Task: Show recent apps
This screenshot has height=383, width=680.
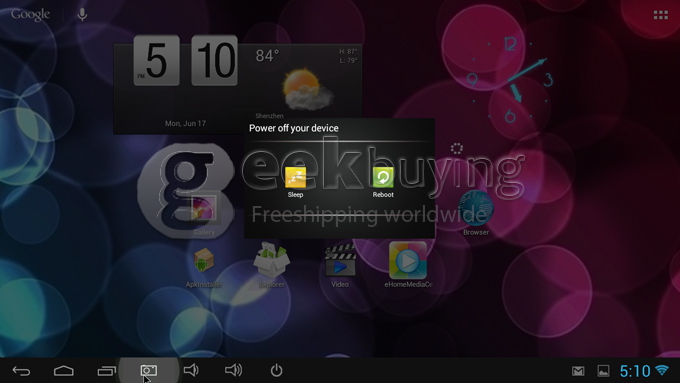Action: (x=106, y=371)
